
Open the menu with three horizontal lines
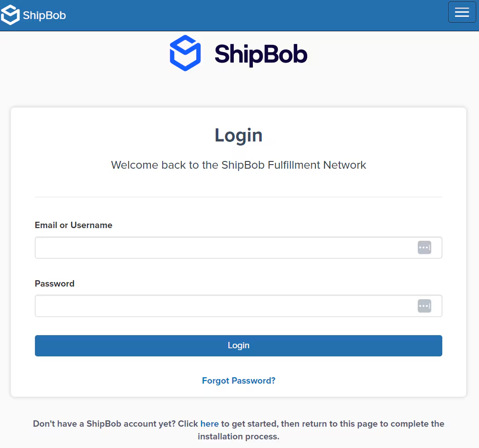point(462,12)
